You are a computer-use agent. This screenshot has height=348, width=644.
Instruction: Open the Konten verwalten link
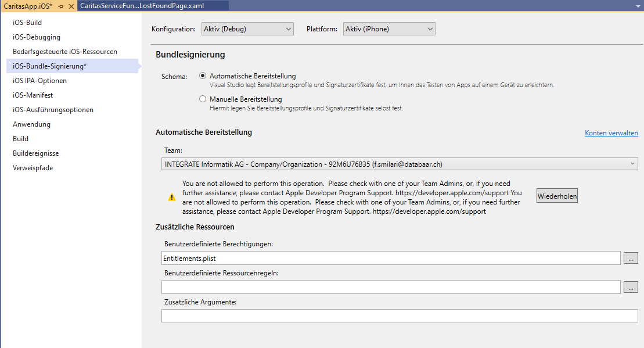tap(611, 133)
